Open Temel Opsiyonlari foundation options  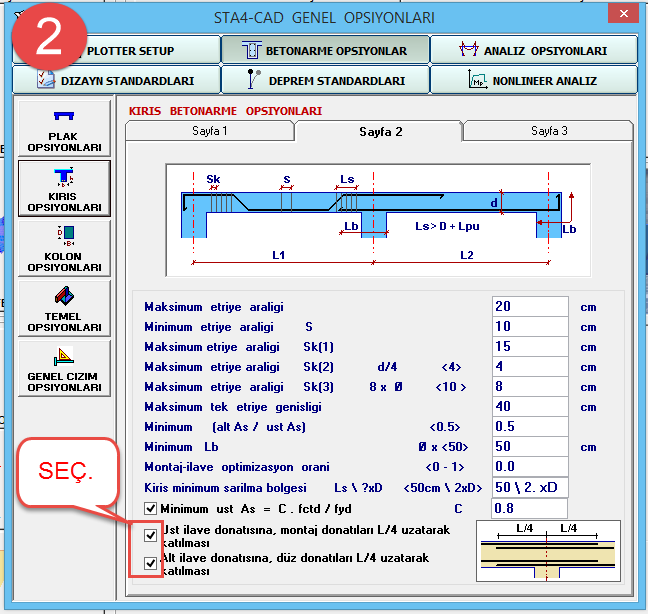coord(64,309)
